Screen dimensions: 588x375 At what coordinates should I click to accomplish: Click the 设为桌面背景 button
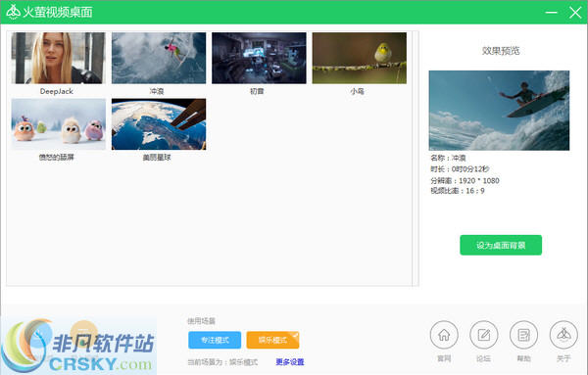(501, 245)
